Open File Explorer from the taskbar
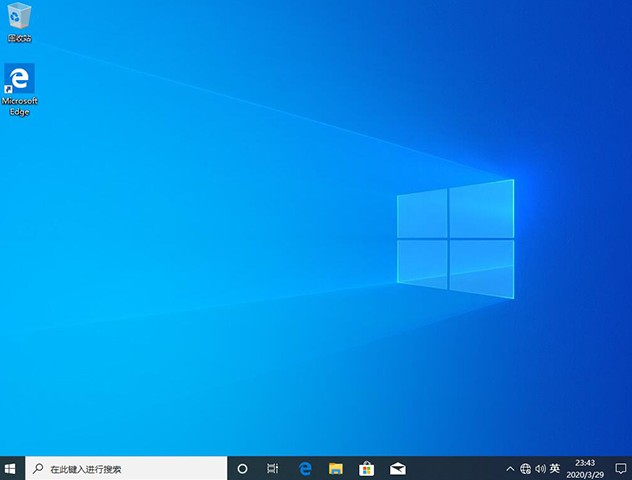632x480 pixels. (x=336, y=469)
